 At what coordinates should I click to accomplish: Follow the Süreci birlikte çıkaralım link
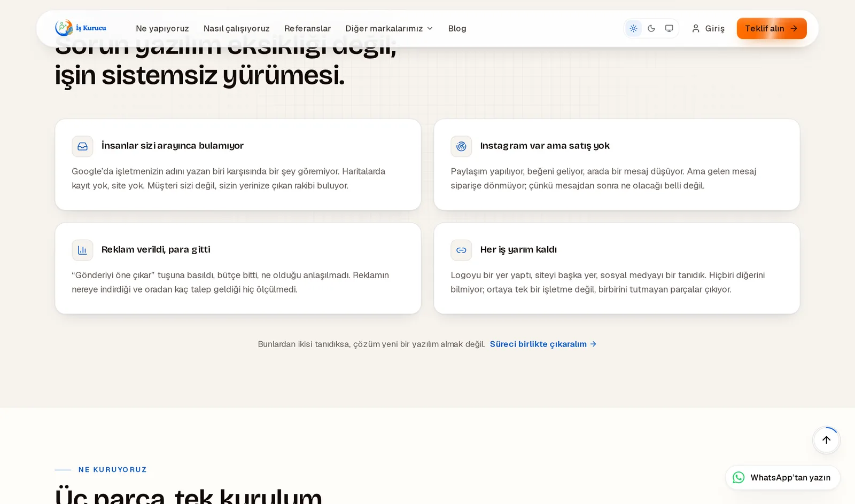click(543, 344)
